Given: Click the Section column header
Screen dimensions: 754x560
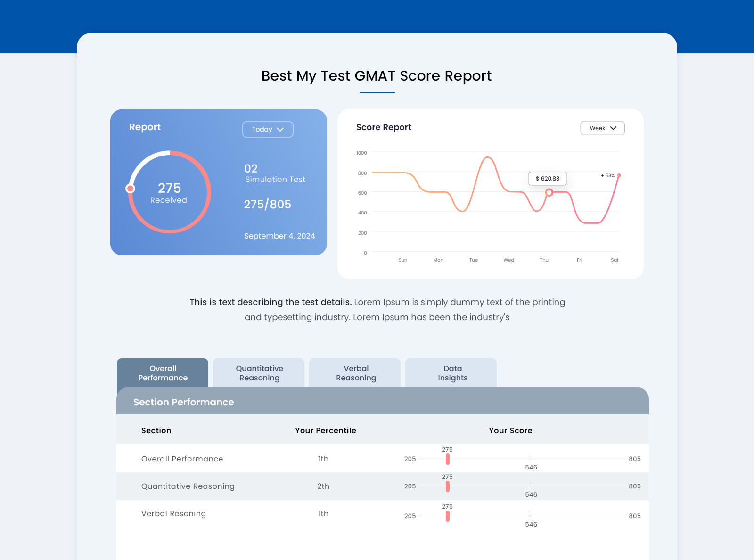Looking at the screenshot, I should (156, 430).
